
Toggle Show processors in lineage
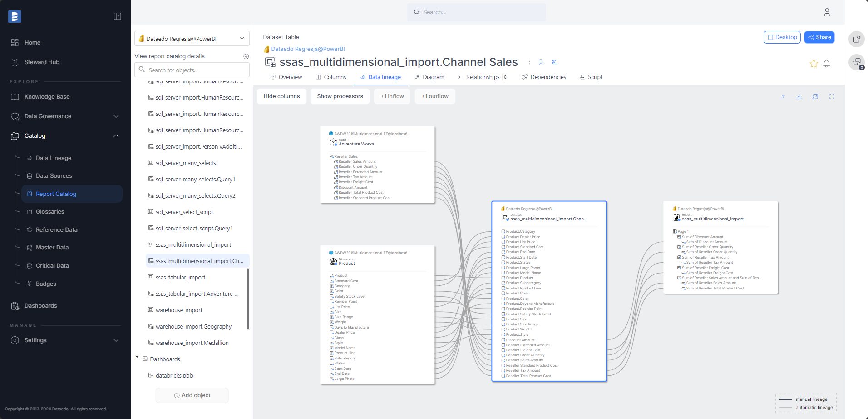(x=340, y=96)
